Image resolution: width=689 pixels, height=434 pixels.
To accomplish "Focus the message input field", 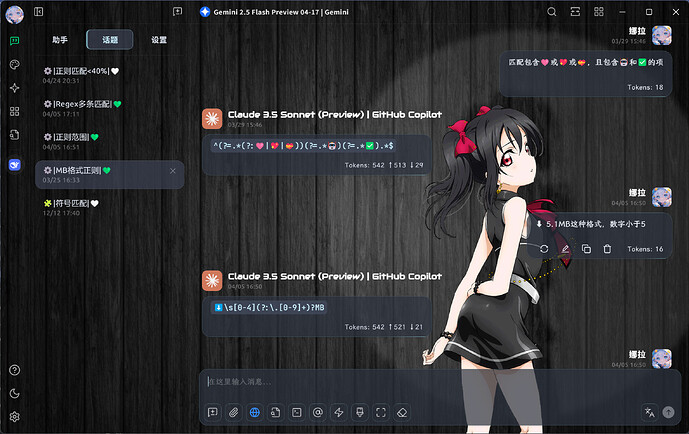I will pos(439,382).
